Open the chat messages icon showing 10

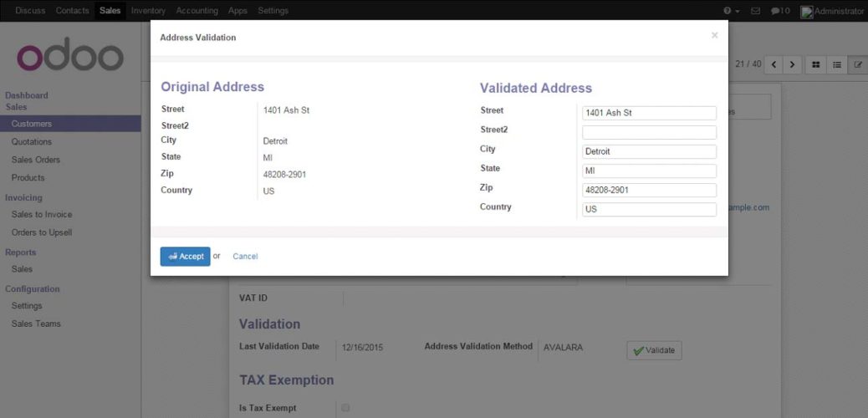(x=780, y=11)
